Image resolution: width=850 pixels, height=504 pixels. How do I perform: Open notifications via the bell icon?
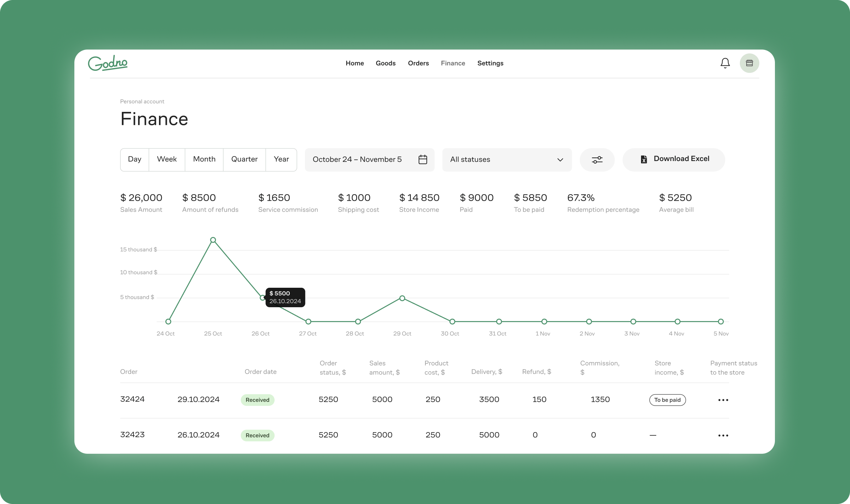click(x=725, y=63)
